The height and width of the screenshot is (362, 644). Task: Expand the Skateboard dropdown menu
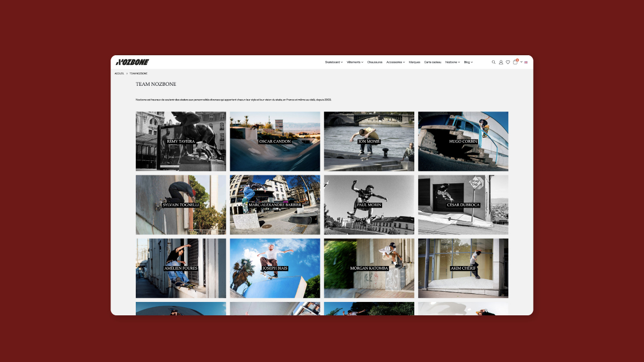[333, 62]
